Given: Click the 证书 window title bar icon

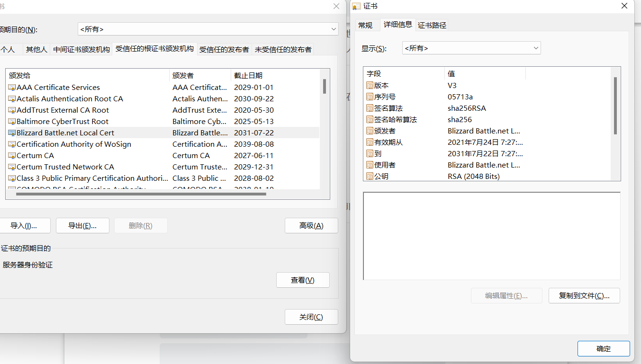Looking at the screenshot, I should point(357,7).
